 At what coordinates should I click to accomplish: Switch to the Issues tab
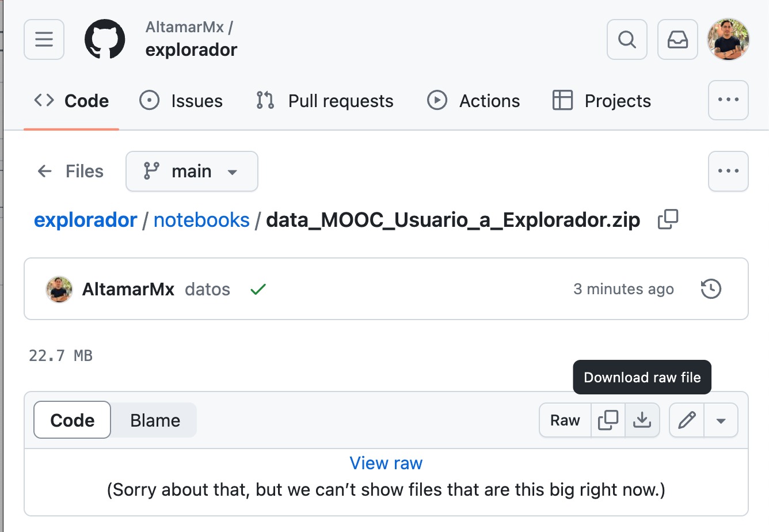[181, 101]
